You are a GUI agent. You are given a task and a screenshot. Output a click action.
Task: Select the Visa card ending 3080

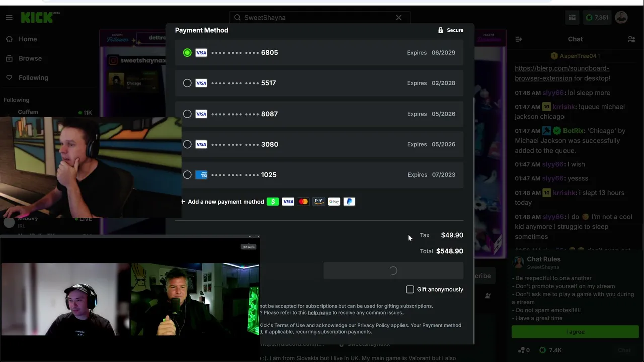click(319, 145)
